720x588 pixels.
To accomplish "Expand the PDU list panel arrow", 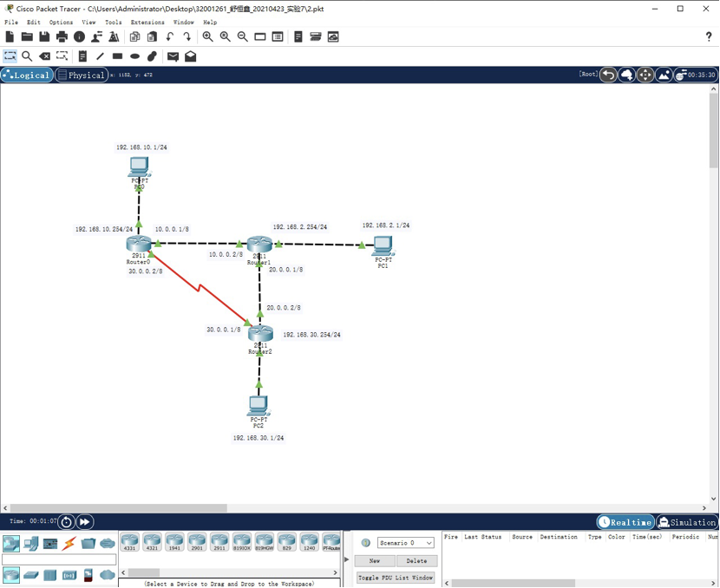I will point(348,559).
